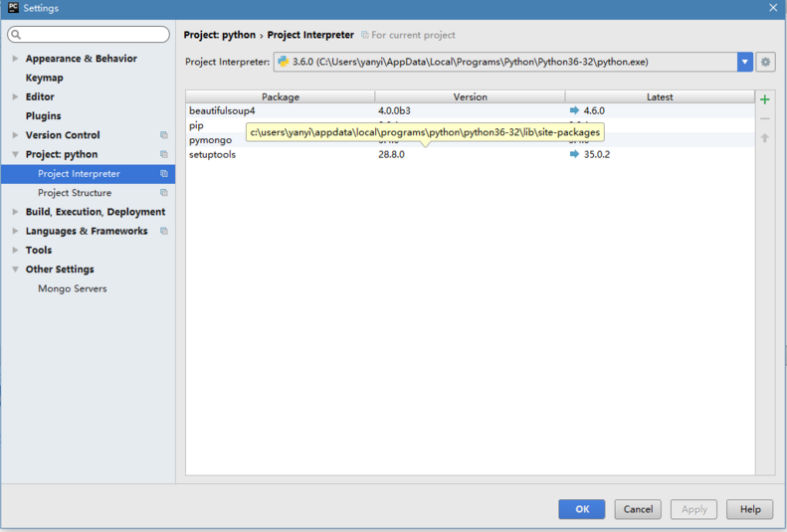The image size is (787, 532).
Task: Expand the Editor section
Action: [x=15, y=96]
